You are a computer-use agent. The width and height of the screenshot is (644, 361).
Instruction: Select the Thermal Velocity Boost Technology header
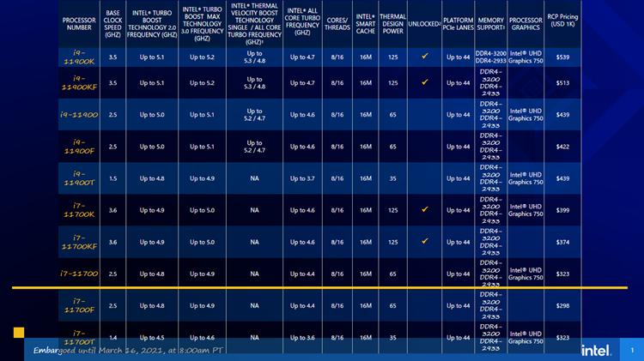click(255, 24)
